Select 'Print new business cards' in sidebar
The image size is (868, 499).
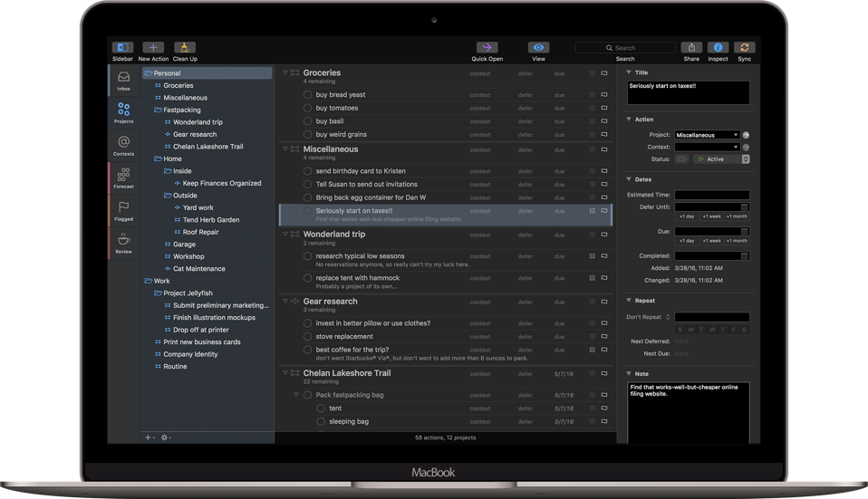click(x=202, y=342)
